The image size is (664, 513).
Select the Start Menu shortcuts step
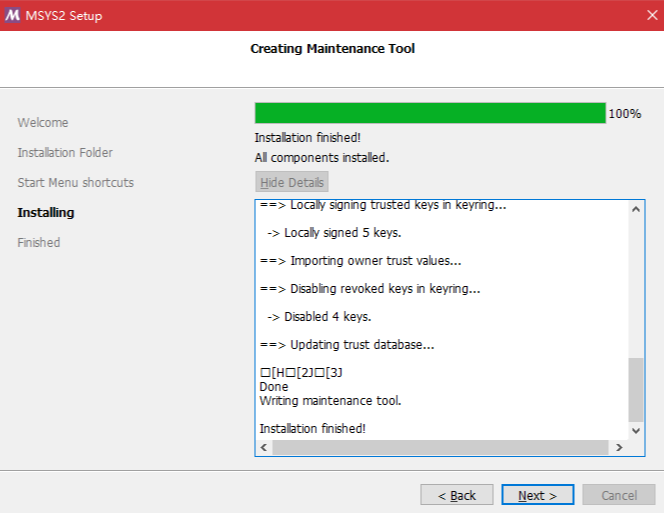click(75, 183)
